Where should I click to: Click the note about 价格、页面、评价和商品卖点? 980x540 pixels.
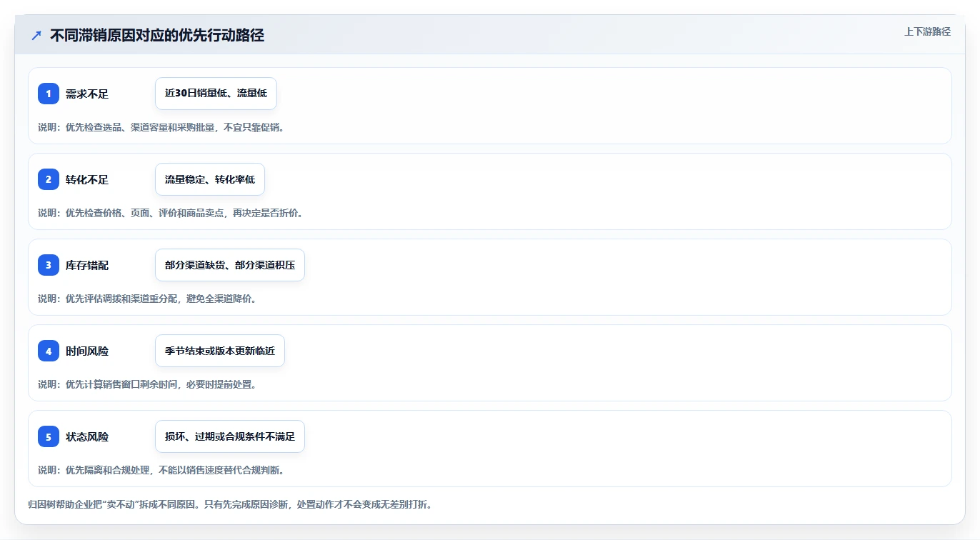170,213
